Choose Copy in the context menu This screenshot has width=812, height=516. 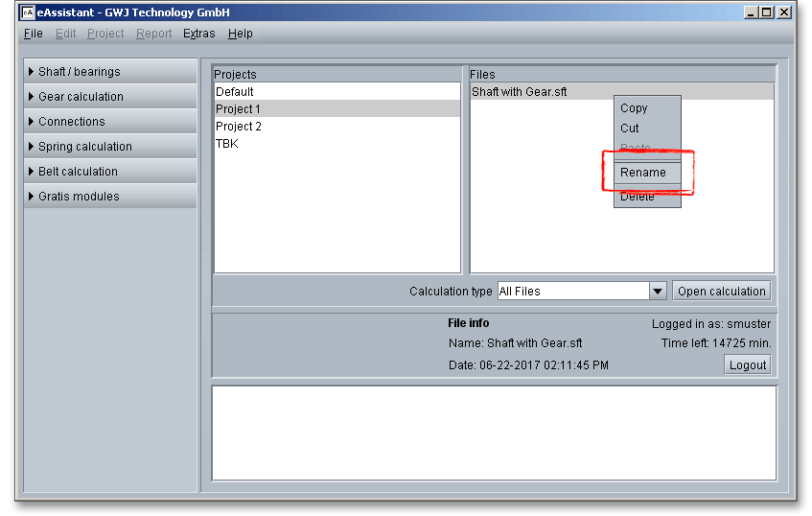click(634, 108)
